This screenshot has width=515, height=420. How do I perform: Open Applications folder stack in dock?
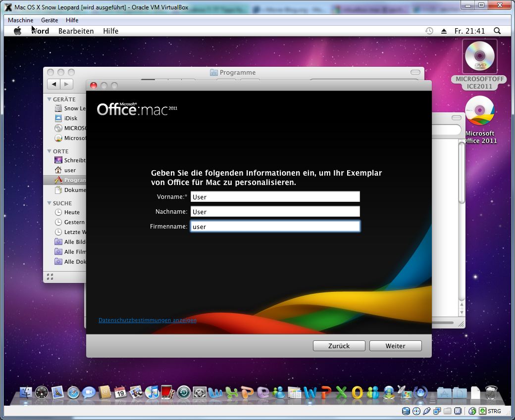tap(444, 392)
